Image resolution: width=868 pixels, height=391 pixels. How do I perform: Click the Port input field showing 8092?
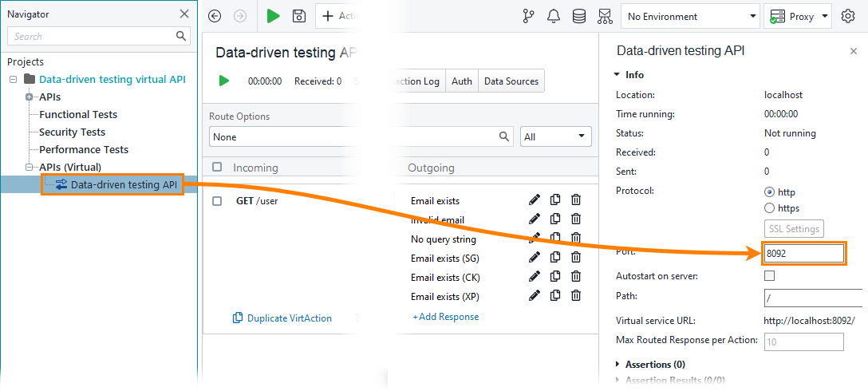click(x=803, y=254)
